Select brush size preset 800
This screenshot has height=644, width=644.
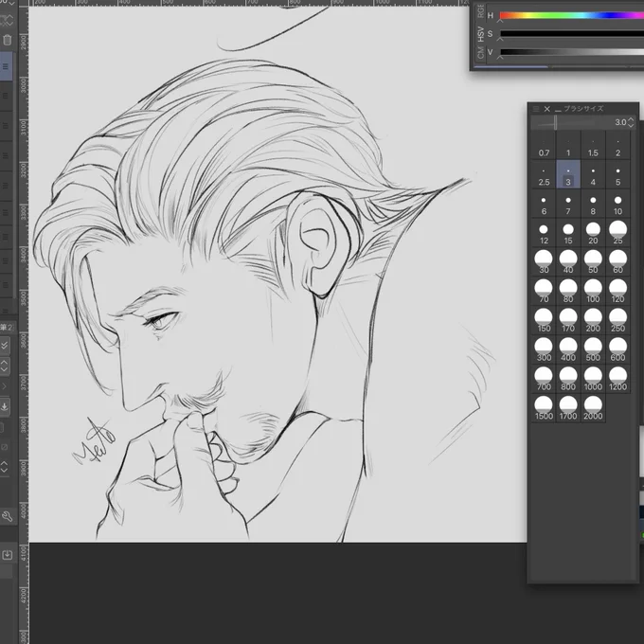568,379
